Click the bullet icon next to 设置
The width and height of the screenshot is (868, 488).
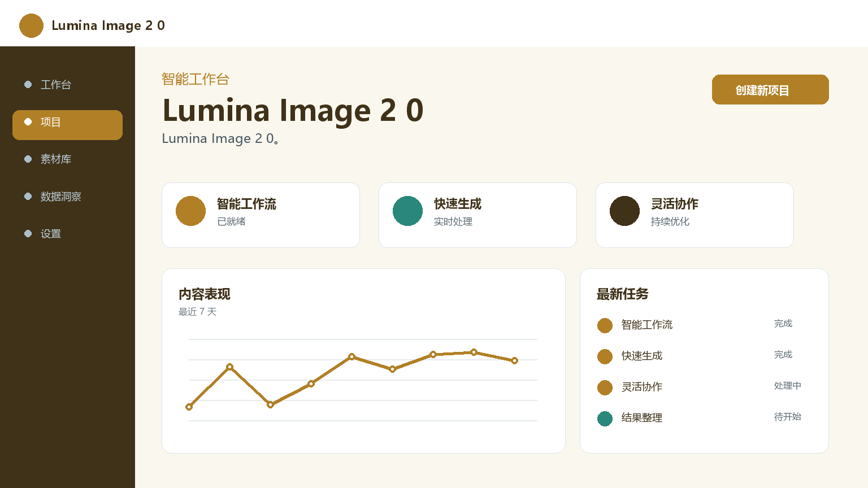(x=28, y=233)
